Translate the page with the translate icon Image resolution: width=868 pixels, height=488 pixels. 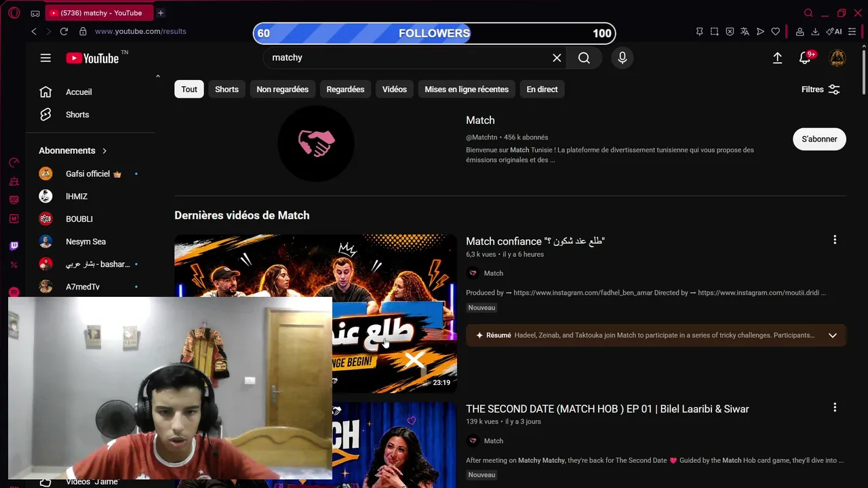point(745,31)
